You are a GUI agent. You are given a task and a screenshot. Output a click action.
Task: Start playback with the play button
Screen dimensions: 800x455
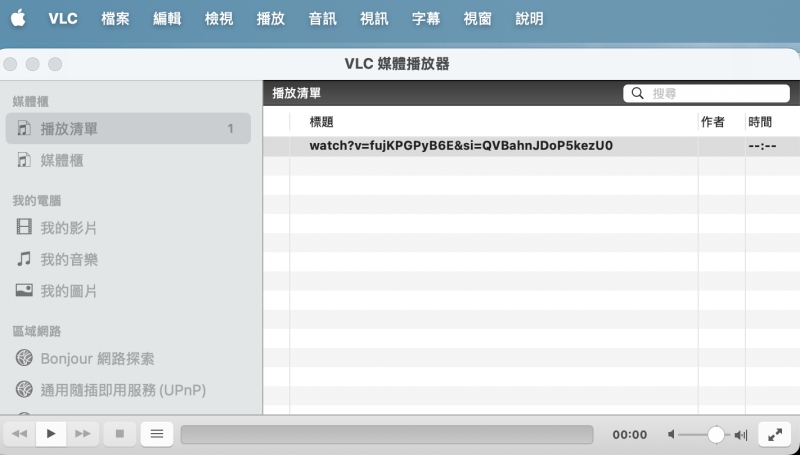(x=51, y=434)
